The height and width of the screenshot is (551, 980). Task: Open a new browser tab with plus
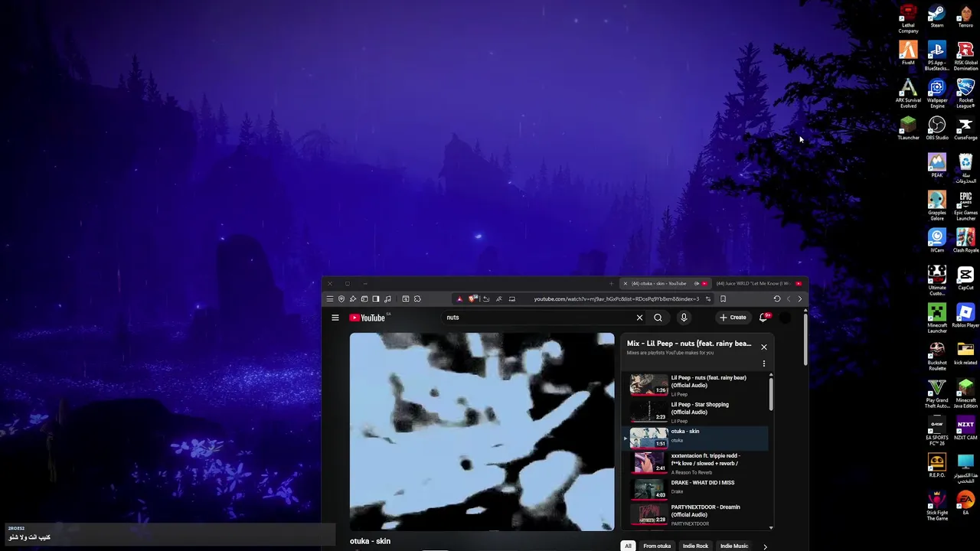click(x=611, y=284)
